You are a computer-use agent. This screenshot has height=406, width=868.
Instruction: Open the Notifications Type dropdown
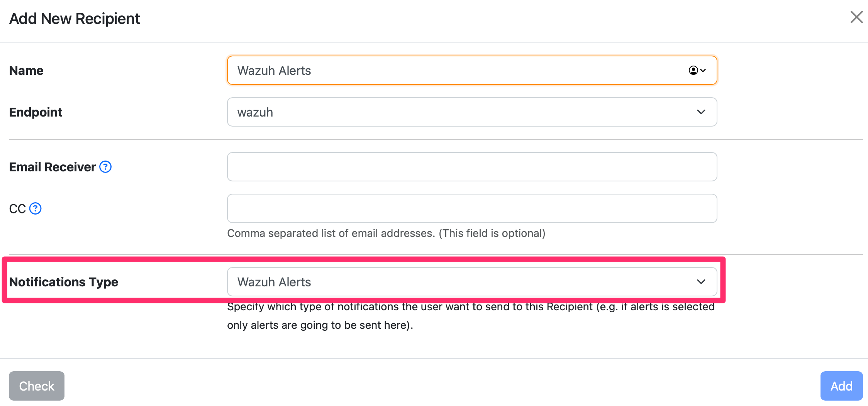(x=472, y=282)
